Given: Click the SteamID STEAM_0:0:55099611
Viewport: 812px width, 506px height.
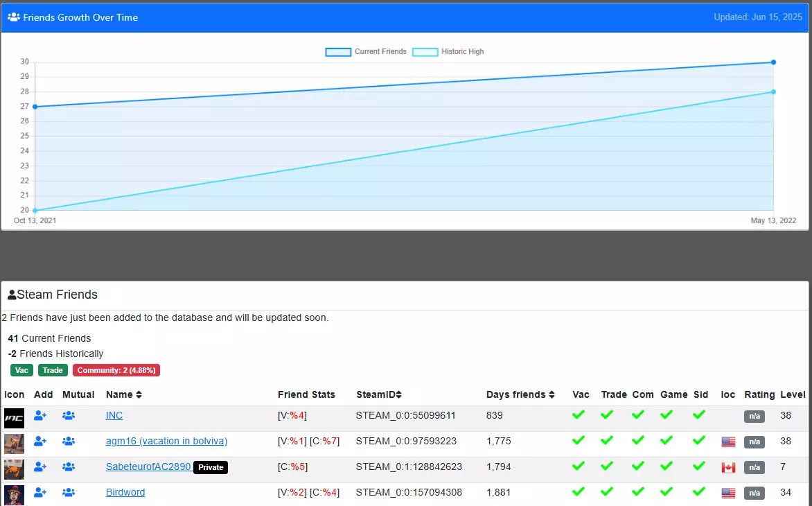Looking at the screenshot, I should pos(406,415).
